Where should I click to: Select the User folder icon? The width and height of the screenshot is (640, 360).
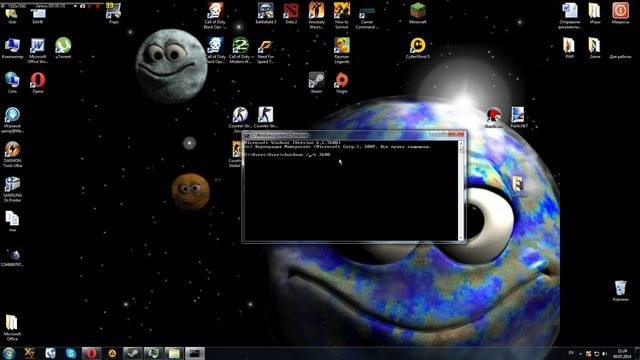click(x=12, y=16)
